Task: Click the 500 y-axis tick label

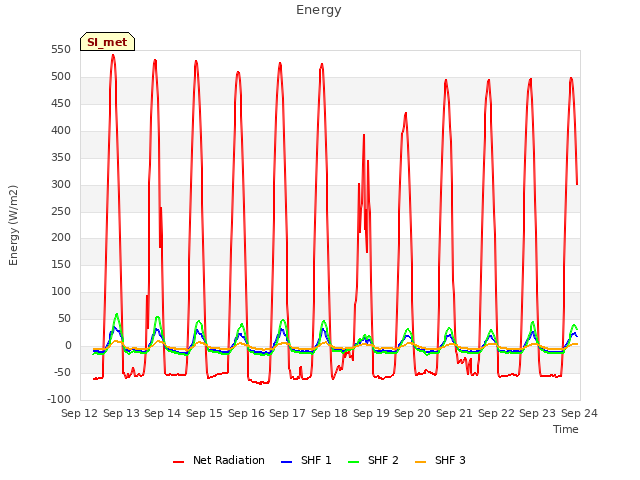Action: pos(61,77)
